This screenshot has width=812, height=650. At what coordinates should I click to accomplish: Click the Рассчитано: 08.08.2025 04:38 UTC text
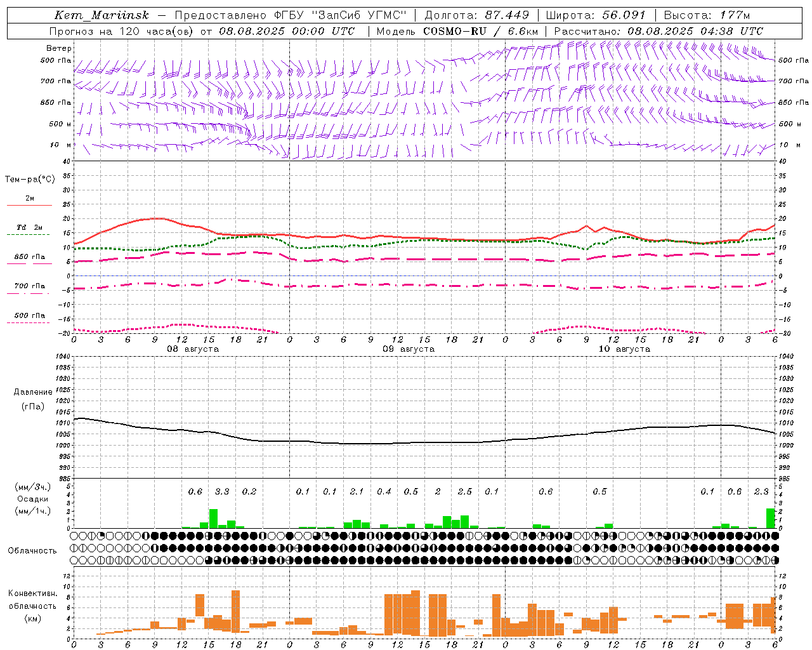point(658,31)
